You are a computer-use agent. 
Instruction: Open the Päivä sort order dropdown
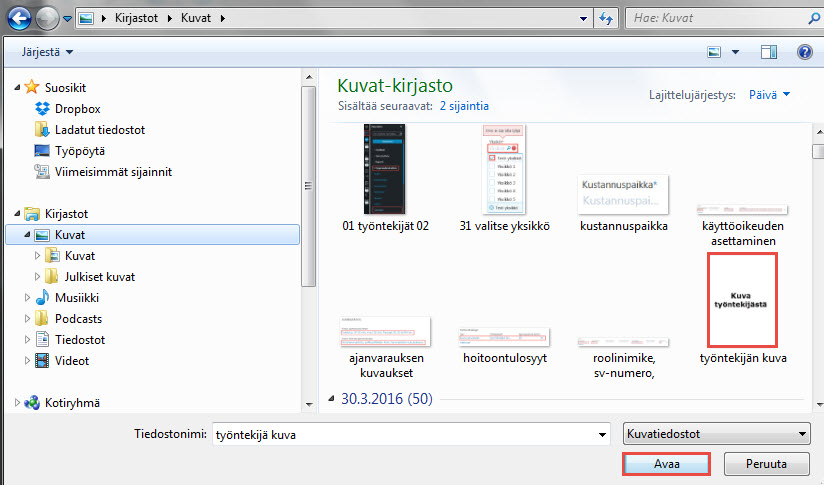click(x=769, y=95)
